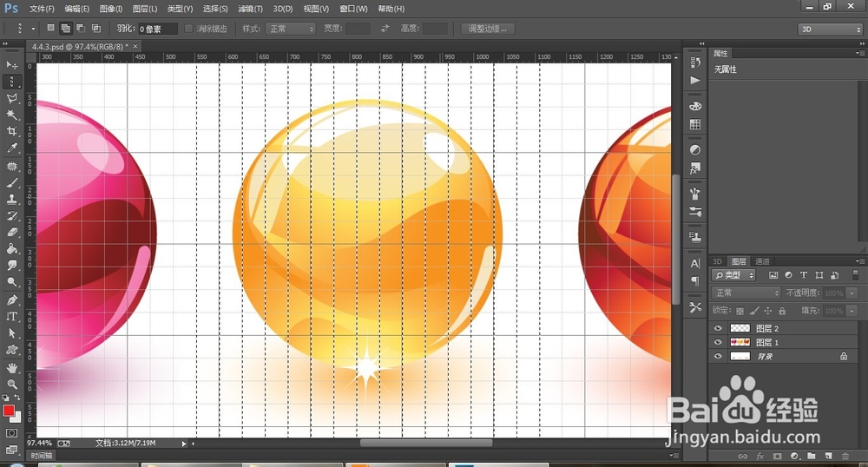
Task: Open the Adjustments panel icon
Action: 695,150
